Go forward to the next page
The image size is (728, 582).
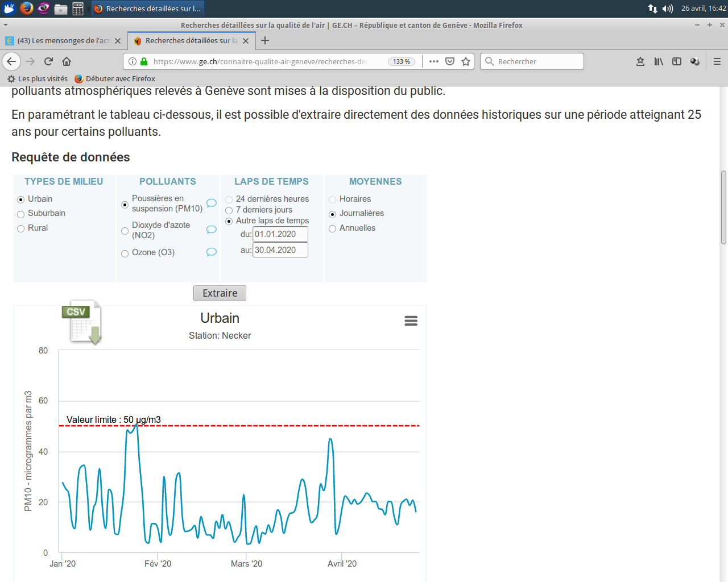pyautogui.click(x=30, y=61)
